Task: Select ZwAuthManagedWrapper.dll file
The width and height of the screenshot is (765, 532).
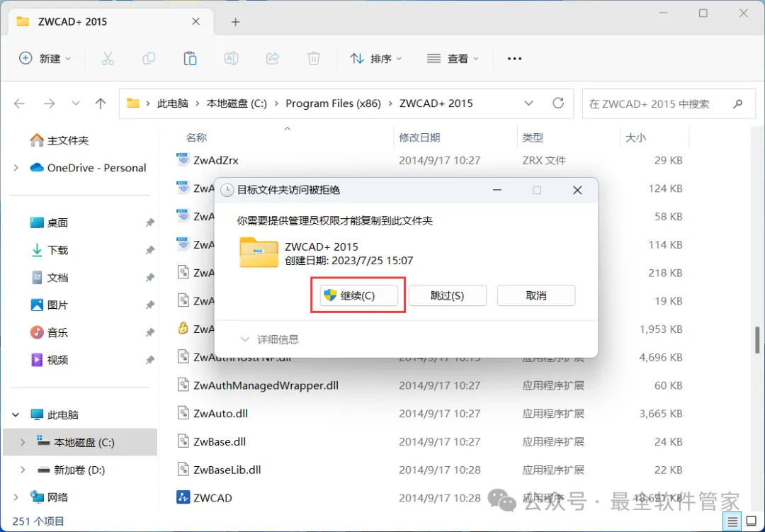Action: click(266, 385)
